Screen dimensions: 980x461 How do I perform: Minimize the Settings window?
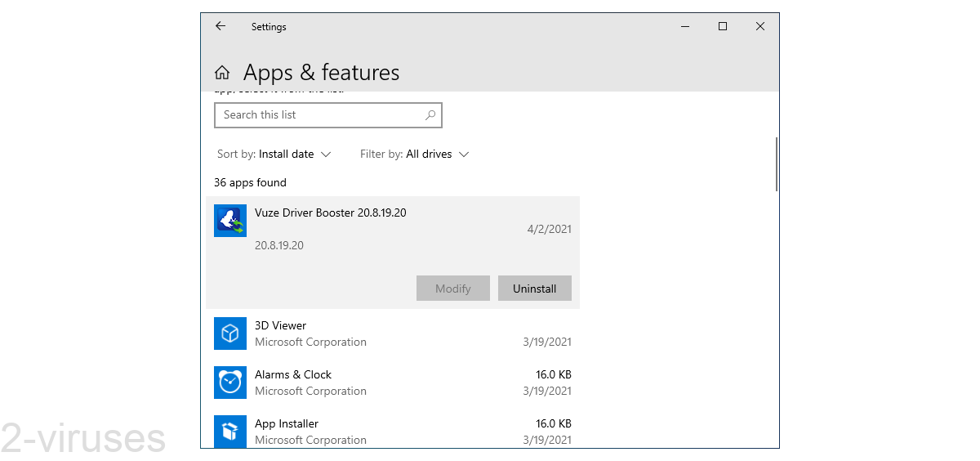pos(684,26)
